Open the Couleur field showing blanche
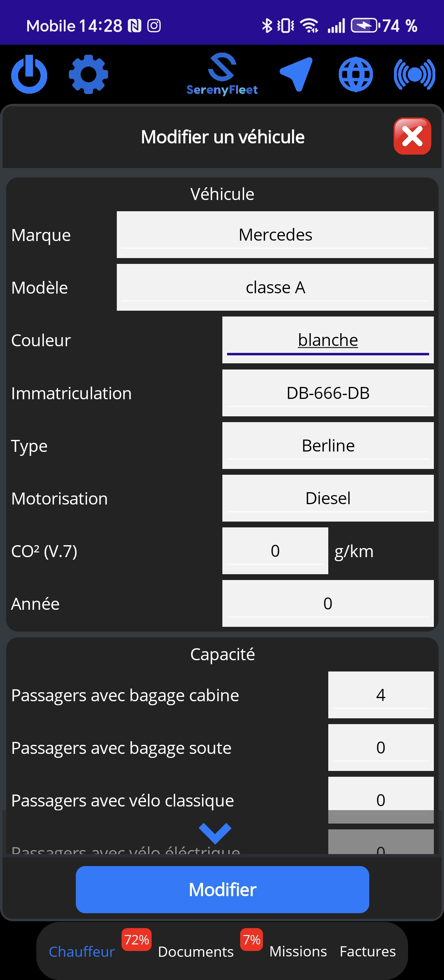Viewport: 444px width, 980px height. click(x=328, y=340)
